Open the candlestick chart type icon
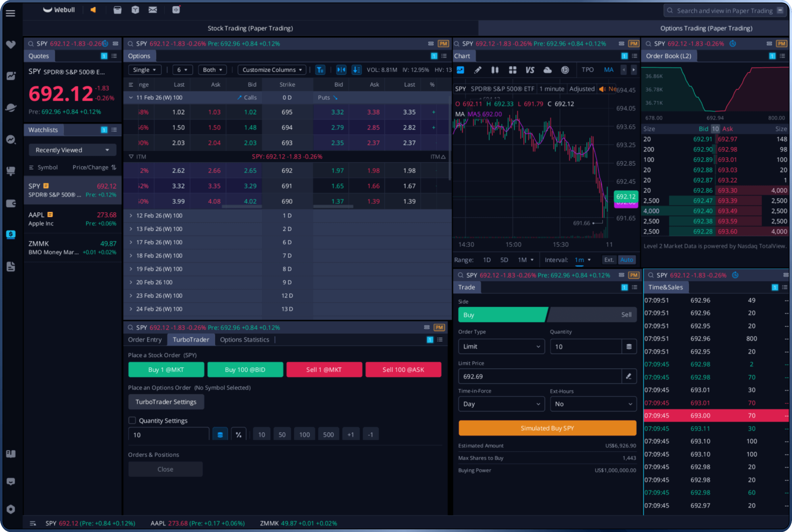 coord(495,70)
